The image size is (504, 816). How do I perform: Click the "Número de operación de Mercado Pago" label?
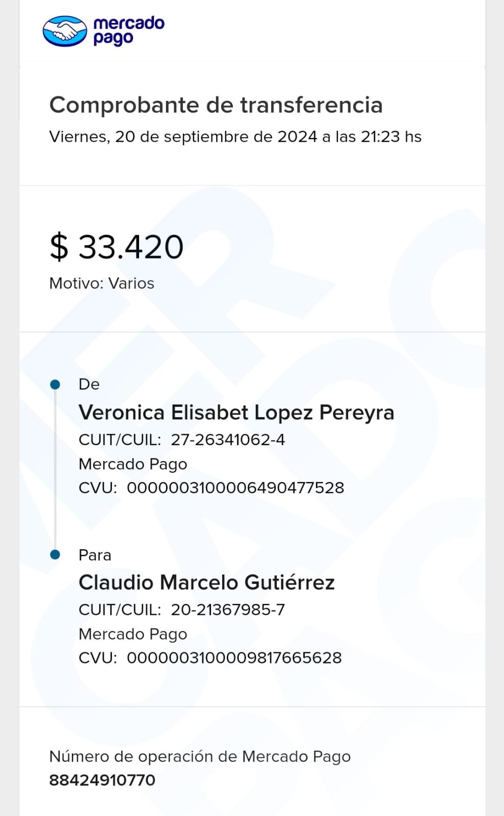coord(200,756)
